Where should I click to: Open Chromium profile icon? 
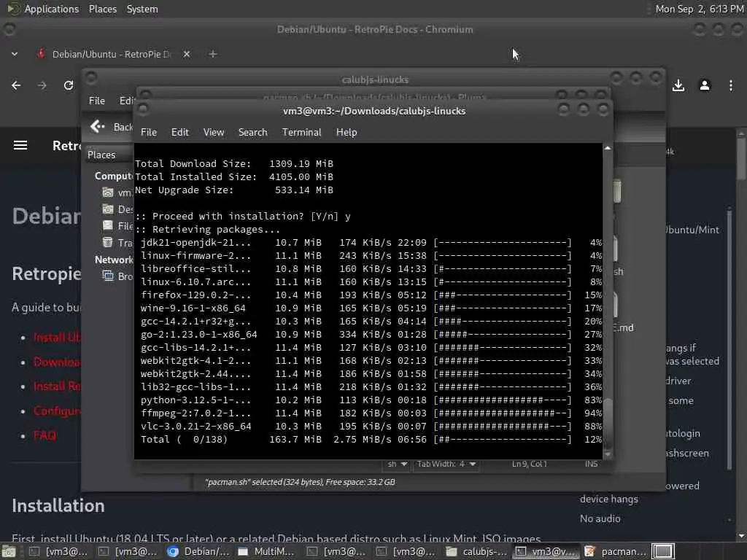click(x=705, y=85)
